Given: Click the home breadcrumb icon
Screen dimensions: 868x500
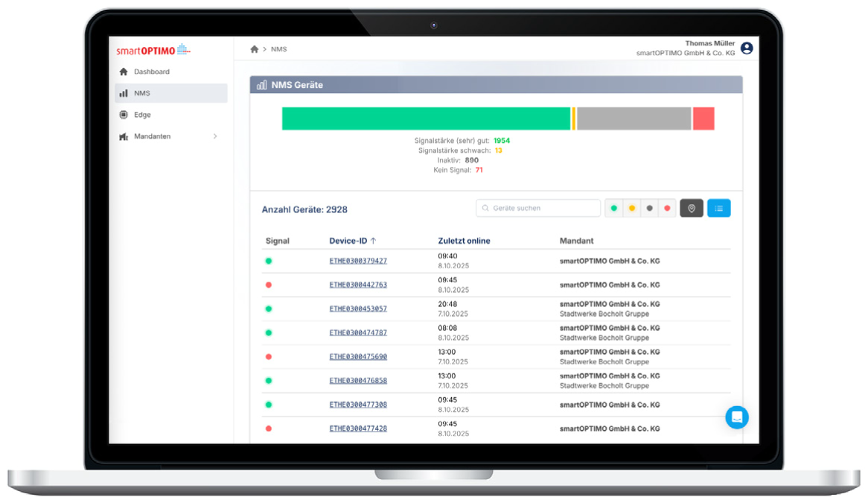Looking at the screenshot, I should point(255,49).
